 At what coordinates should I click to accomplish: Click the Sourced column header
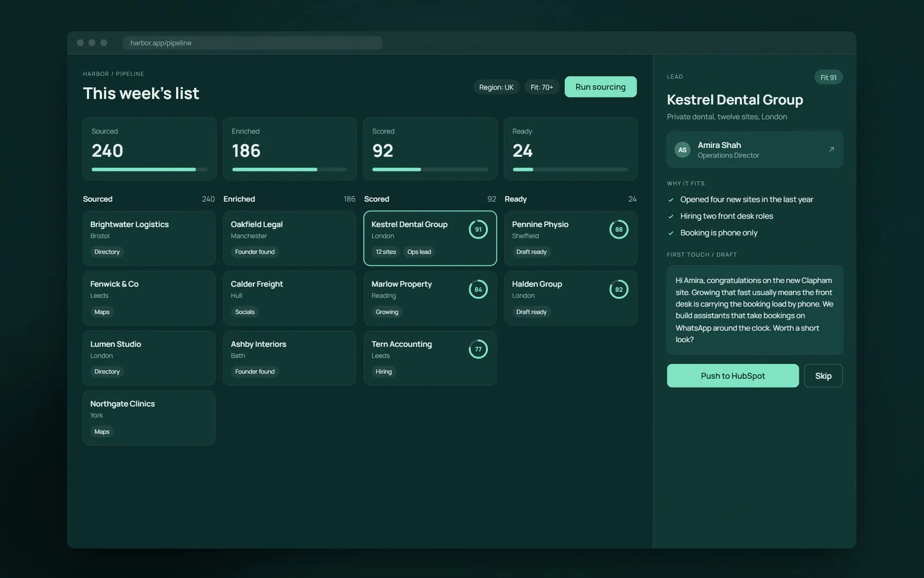(x=98, y=199)
